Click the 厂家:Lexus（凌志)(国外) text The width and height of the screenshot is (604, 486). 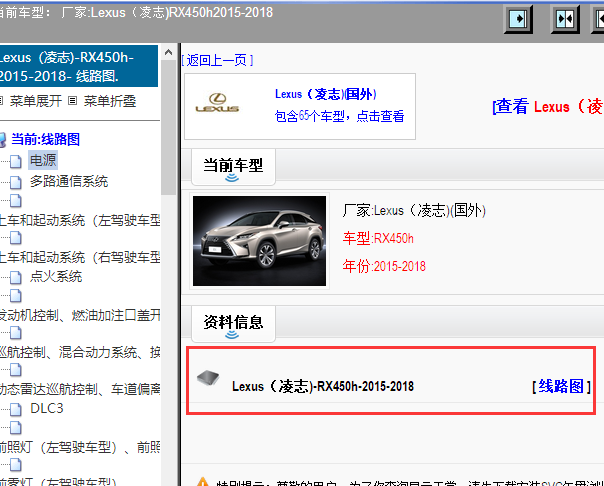414,211
